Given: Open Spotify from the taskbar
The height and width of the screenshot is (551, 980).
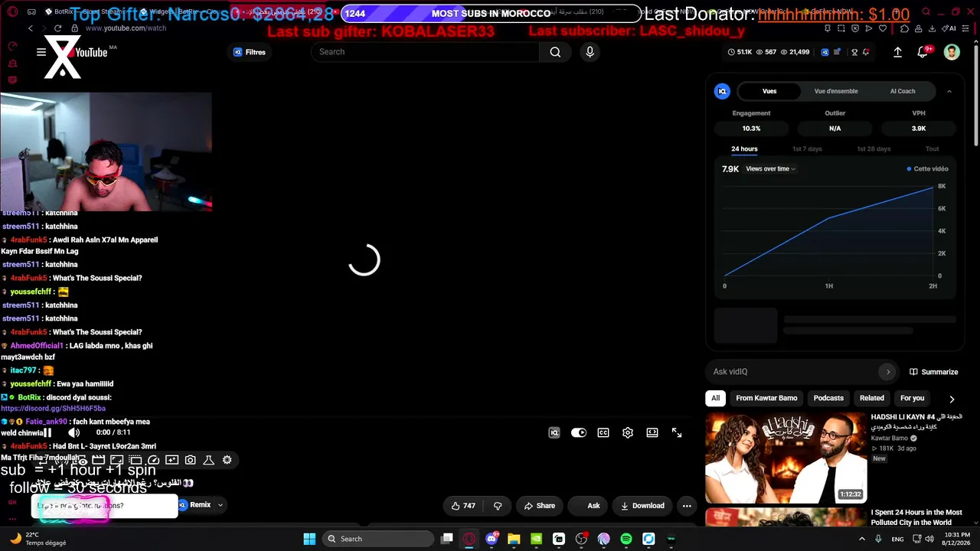Looking at the screenshot, I should tap(626, 539).
